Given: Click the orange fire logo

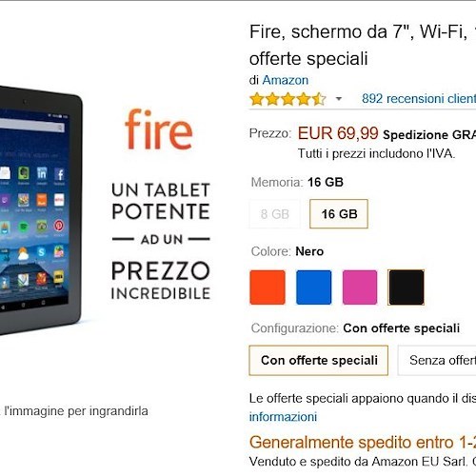Looking at the screenshot, I should pos(159,129).
